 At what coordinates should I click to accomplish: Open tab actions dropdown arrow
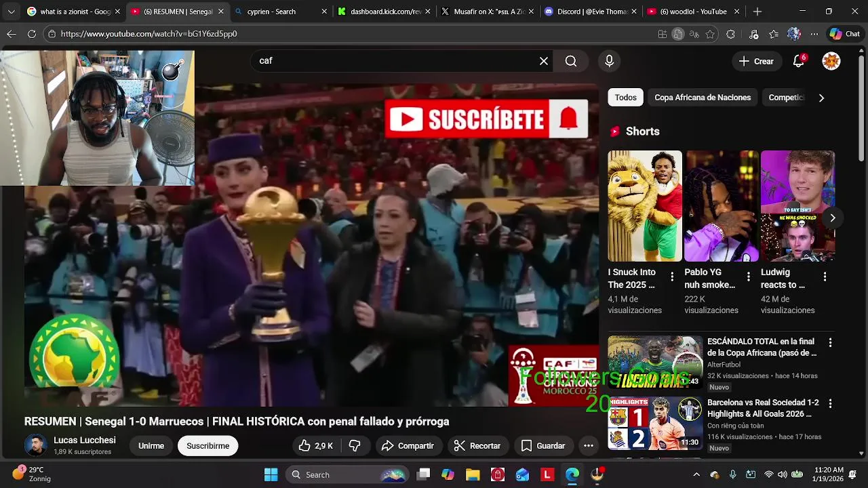[x=11, y=12]
